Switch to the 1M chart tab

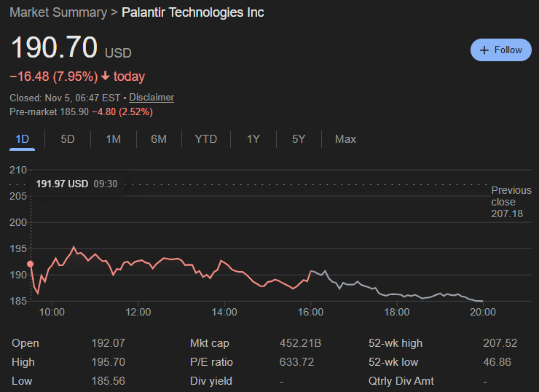[113, 138]
